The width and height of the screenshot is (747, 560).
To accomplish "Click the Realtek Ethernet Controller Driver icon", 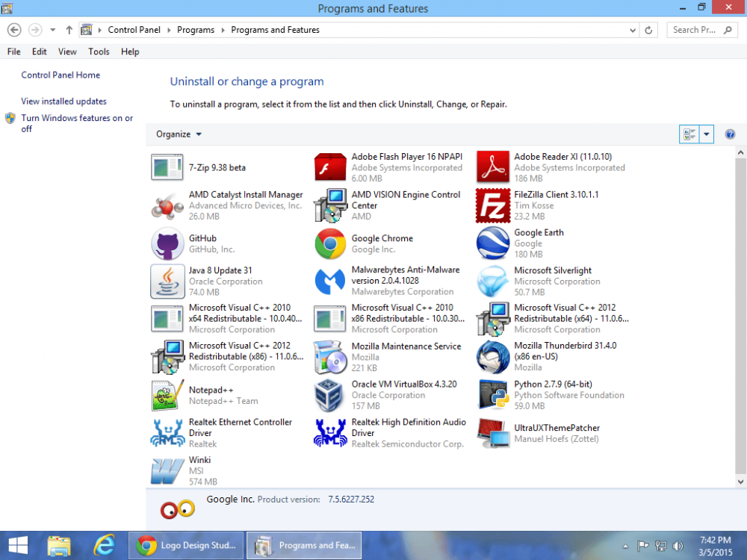I will [x=167, y=433].
